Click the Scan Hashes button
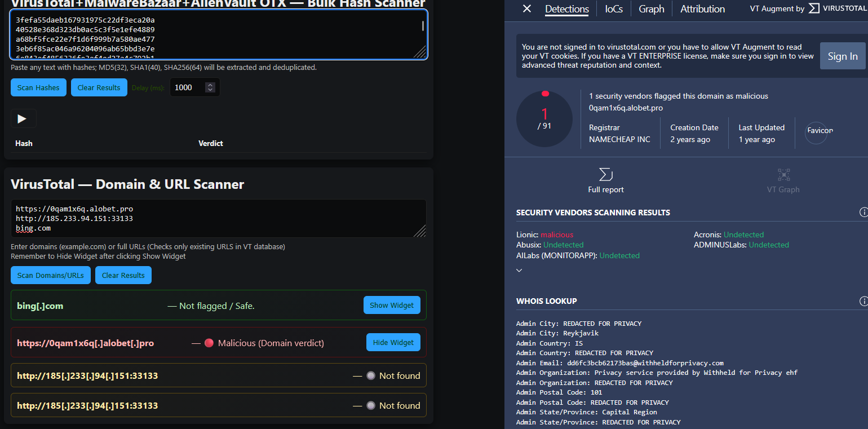Viewport: 868px width, 429px height. [38, 87]
